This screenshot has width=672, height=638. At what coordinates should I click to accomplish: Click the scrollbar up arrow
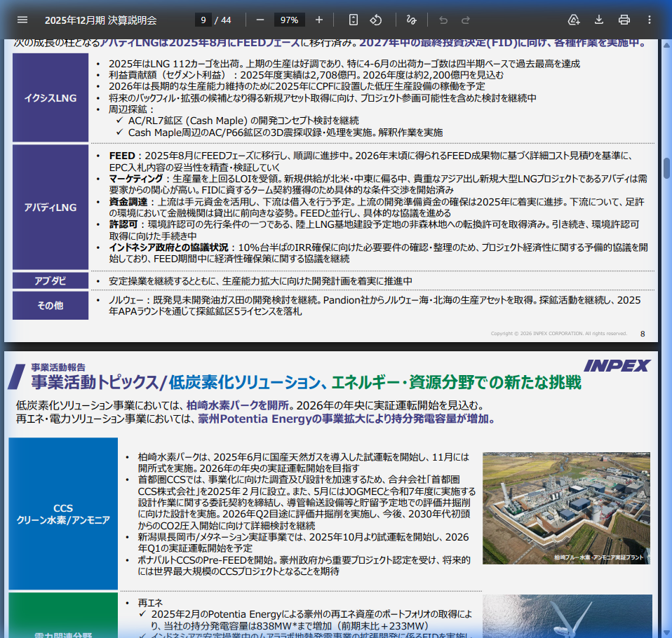[667, 45]
